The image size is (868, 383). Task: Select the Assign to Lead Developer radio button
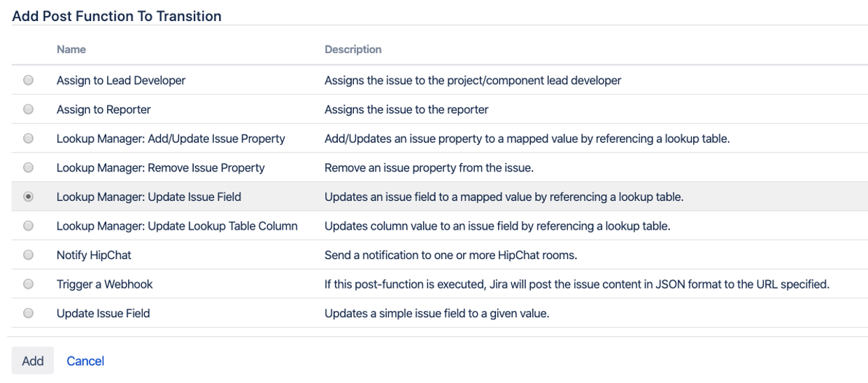(29, 81)
